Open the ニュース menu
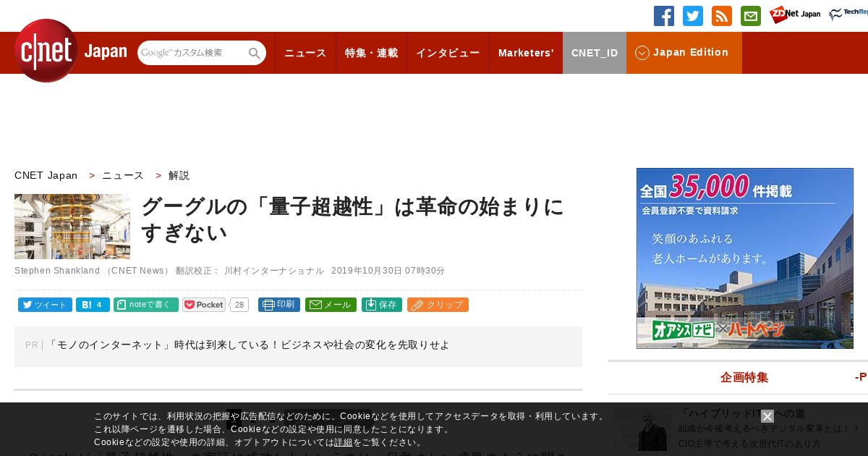The height and width of the screenshot is (456, 868). [305, 53]
